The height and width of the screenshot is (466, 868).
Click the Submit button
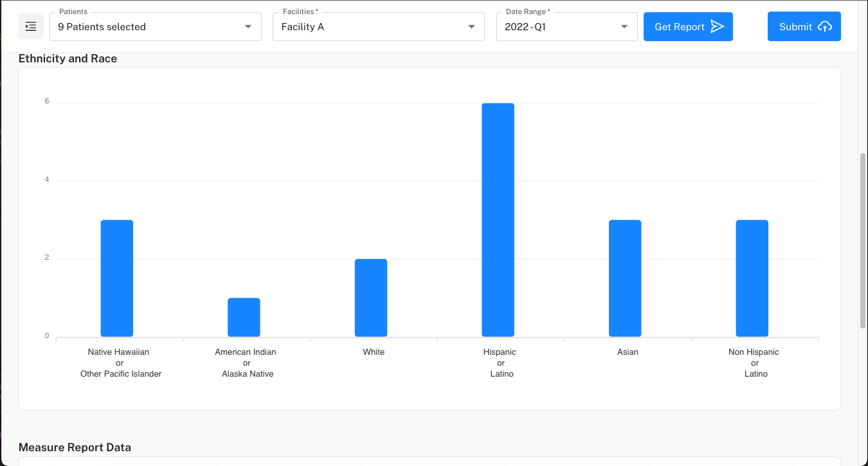(804, 27)
